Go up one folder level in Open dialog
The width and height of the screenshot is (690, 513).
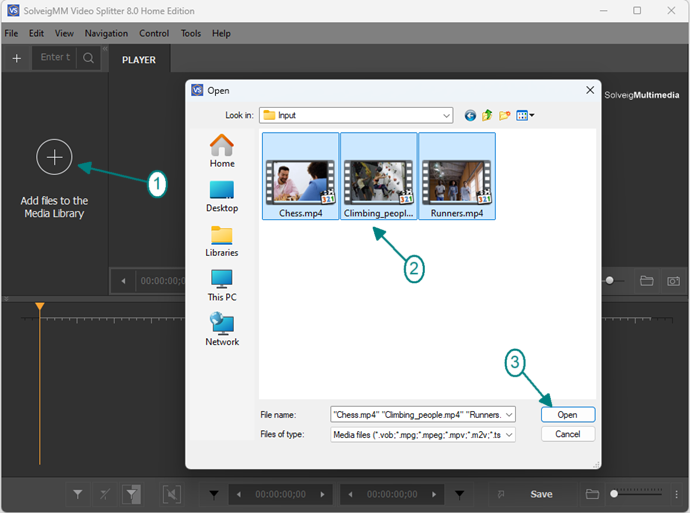click(x=487, y=116)
